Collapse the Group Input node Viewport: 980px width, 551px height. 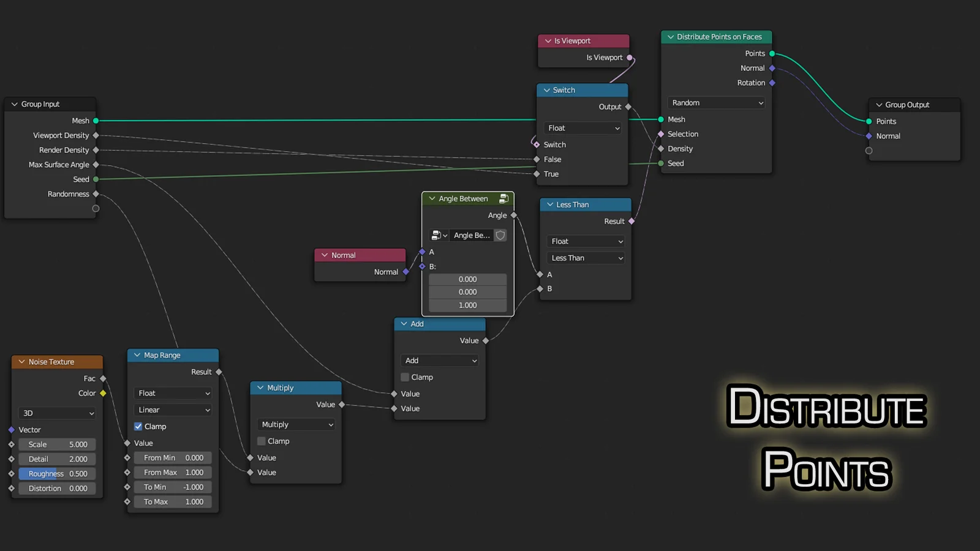click(x=14, y=104)
